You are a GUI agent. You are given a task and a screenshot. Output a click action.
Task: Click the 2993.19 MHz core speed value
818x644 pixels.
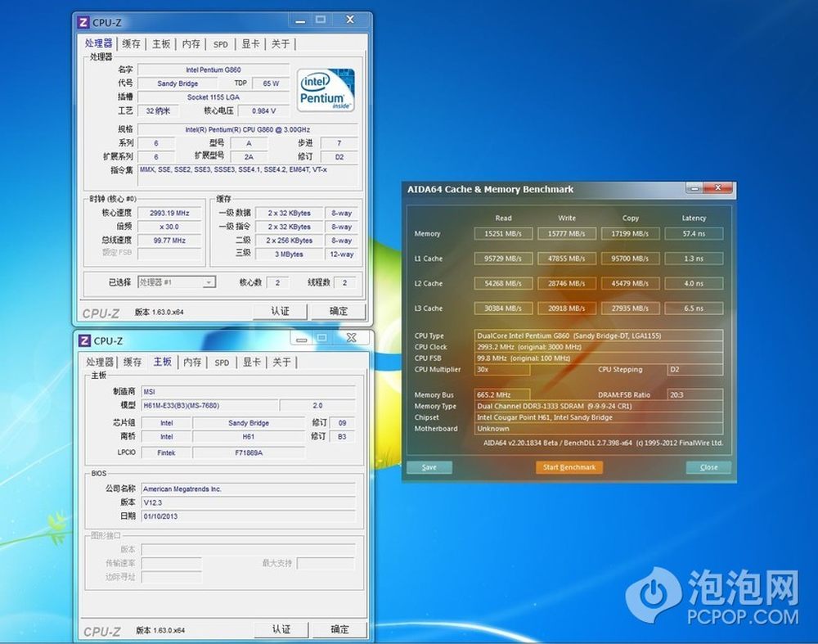click(x=169, y=213)
